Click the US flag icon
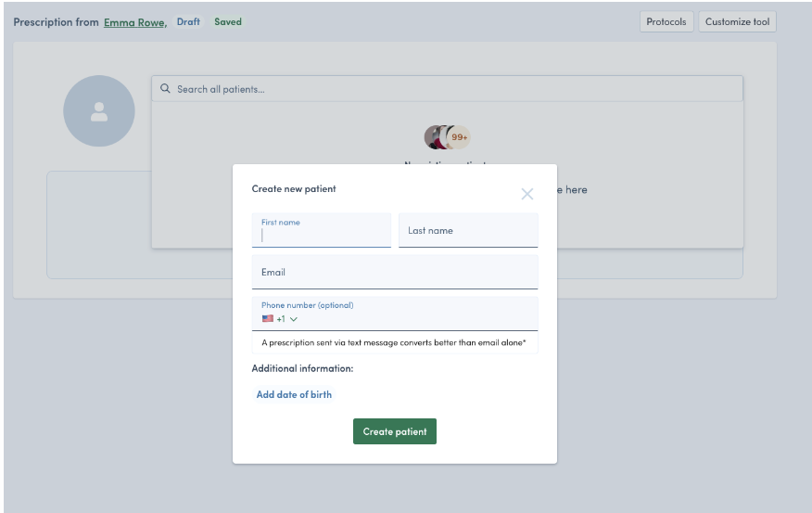Image resolution: width=812 pixels, height=513 pixels. 267,319
